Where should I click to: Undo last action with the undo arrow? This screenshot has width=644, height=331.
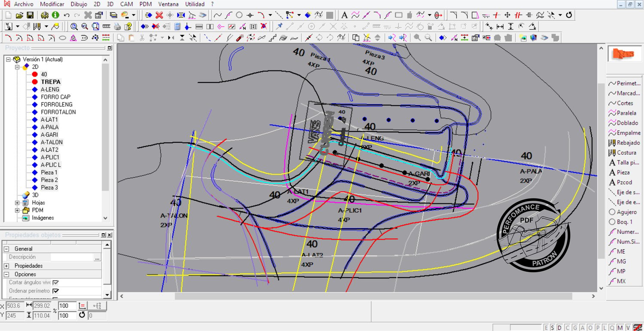[x=67, y=15]
